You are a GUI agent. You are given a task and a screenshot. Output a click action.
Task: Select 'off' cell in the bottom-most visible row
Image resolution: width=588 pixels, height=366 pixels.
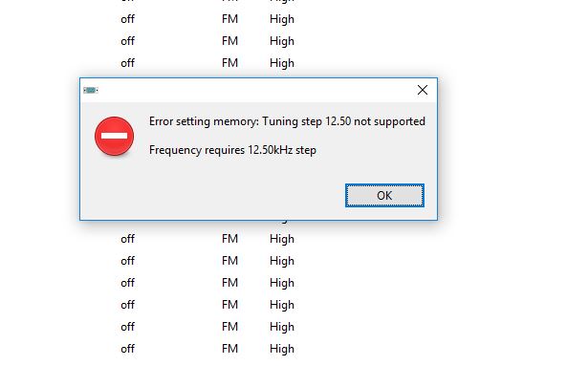coord(127,349)
